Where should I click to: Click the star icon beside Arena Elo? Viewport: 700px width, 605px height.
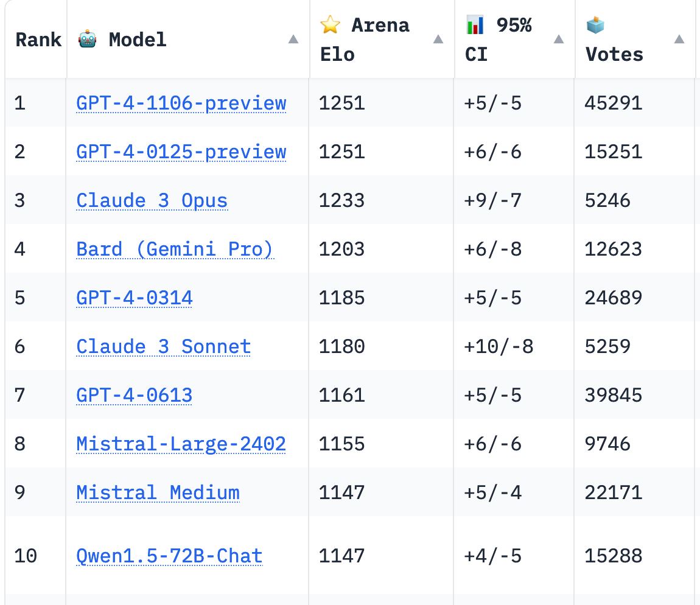[330, 26]
